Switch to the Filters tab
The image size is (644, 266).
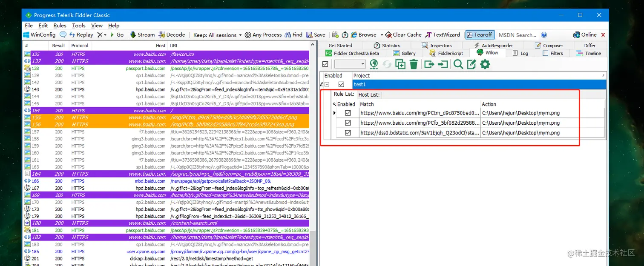[x=553, y=54]
